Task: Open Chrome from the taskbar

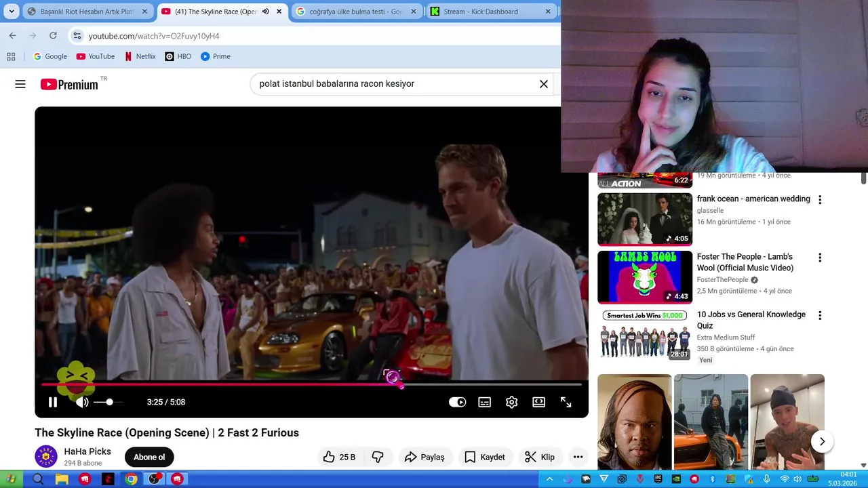Action: (x=131, y=479)
